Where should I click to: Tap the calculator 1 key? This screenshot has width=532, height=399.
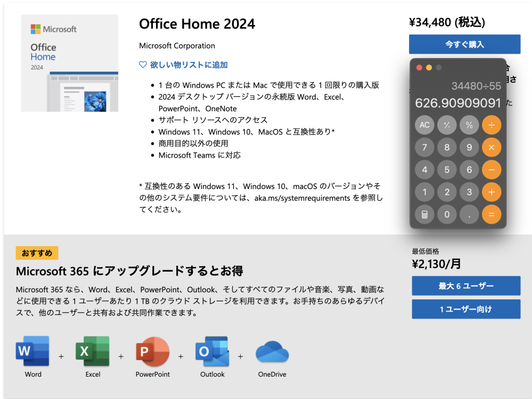pyautogui.click(x=424, y=192)
